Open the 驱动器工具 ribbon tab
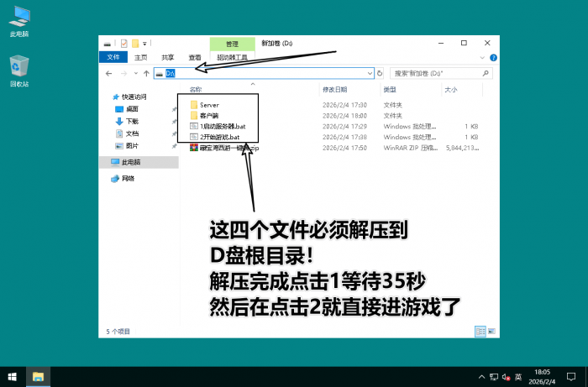This screenshot has height=387, width=588. (x=232, y=57)
